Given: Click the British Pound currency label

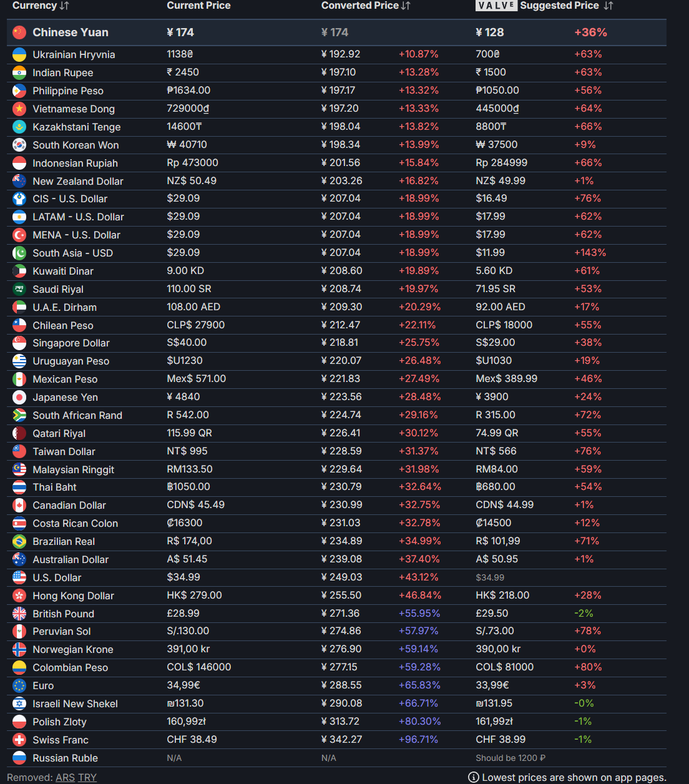Looking at the screenshot, I should click(63, 614).
